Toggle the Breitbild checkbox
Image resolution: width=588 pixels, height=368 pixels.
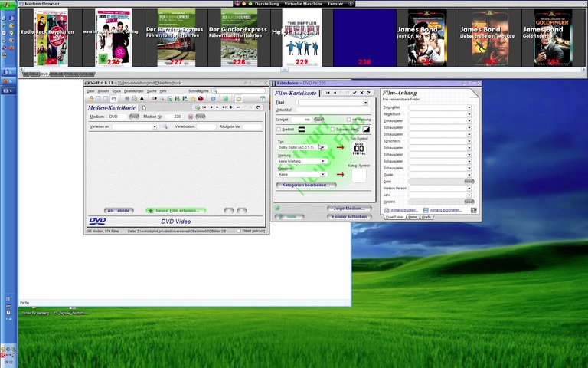279,130
